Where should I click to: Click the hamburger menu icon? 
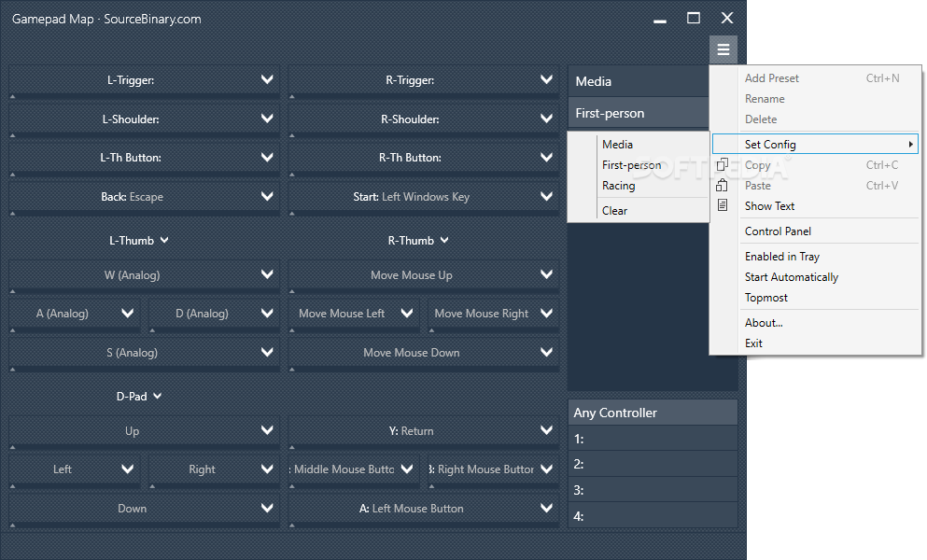pyautogui.click(x=723, y=50)
